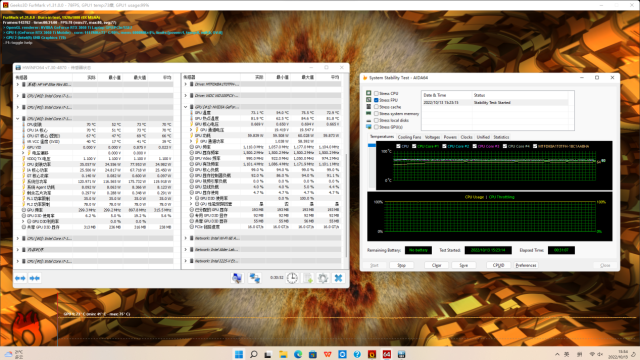The image size is (640, 360).
Task: Open blue question-mark help taskbar icon
Action: coord(357,354)
